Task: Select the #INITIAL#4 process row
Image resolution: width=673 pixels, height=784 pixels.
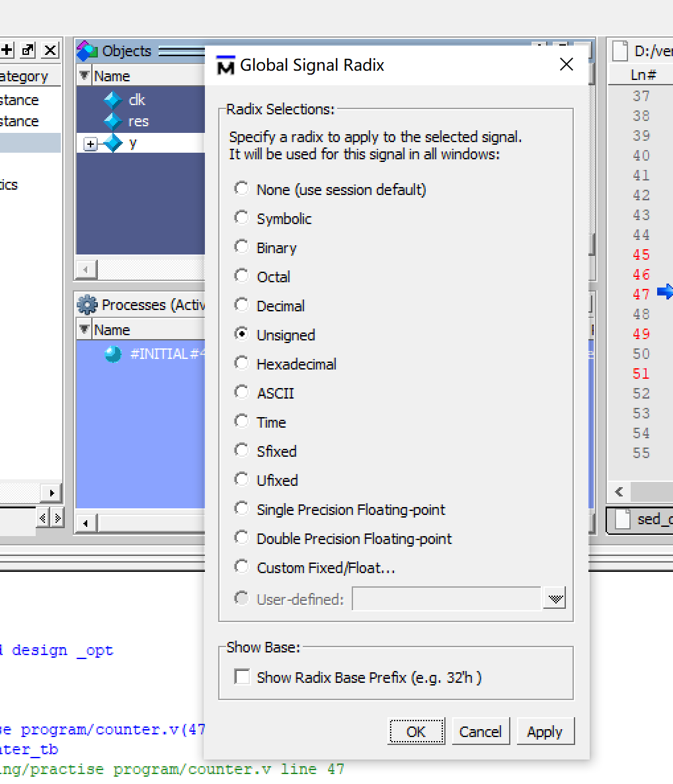Action: pos(141,354)
